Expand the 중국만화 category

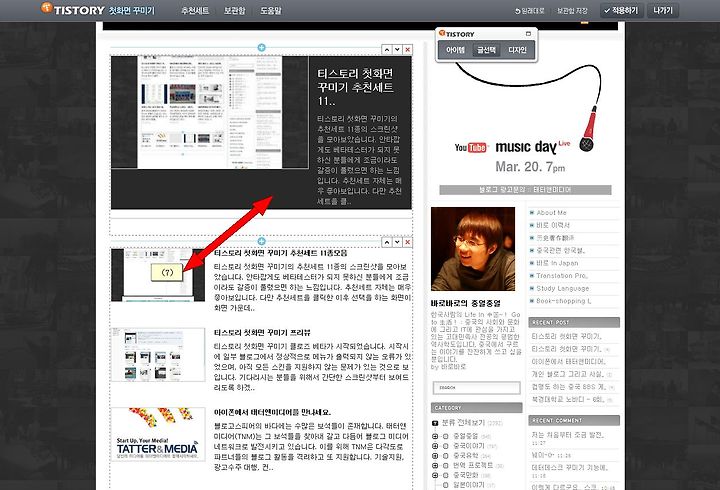tap(434, 475)
